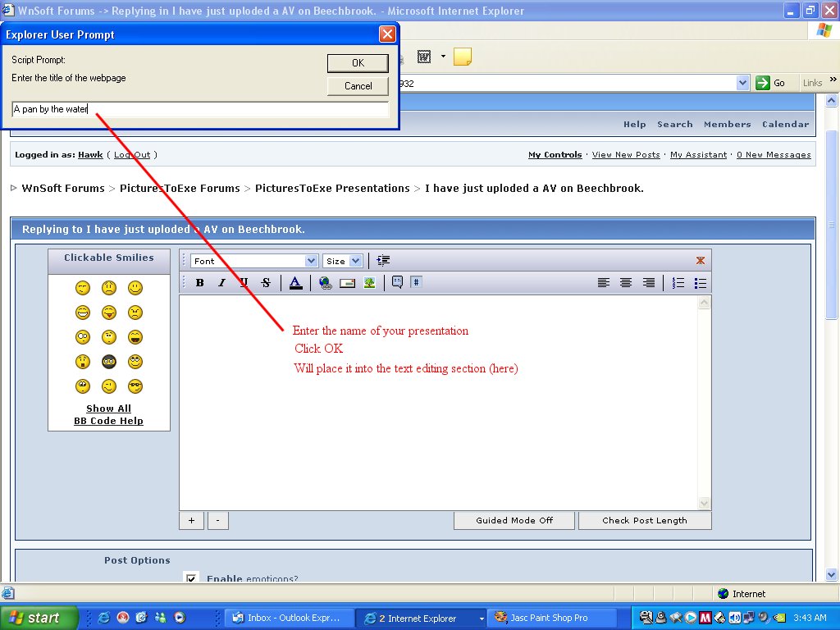Open the My Controls link
840x630 pixels.
[555, 155]
